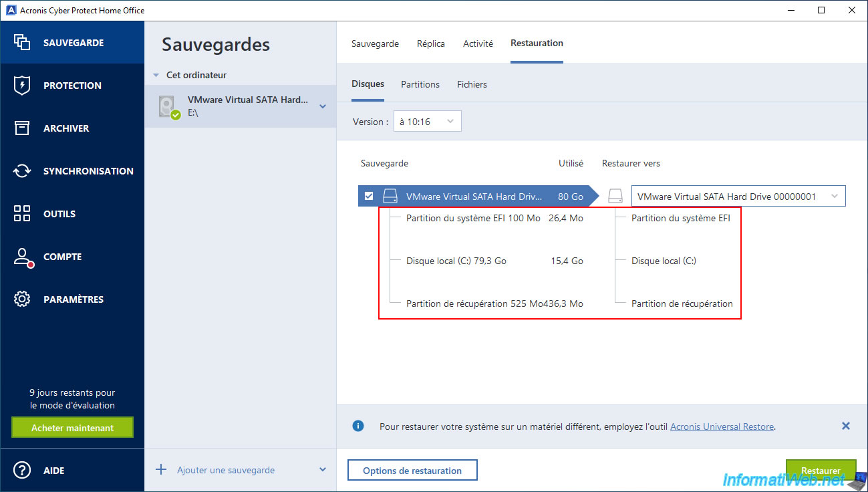The width and height of the screenshot is (868, 492).
Task: Dismiss the Universal Restore notification
Action: click(845, 426)
